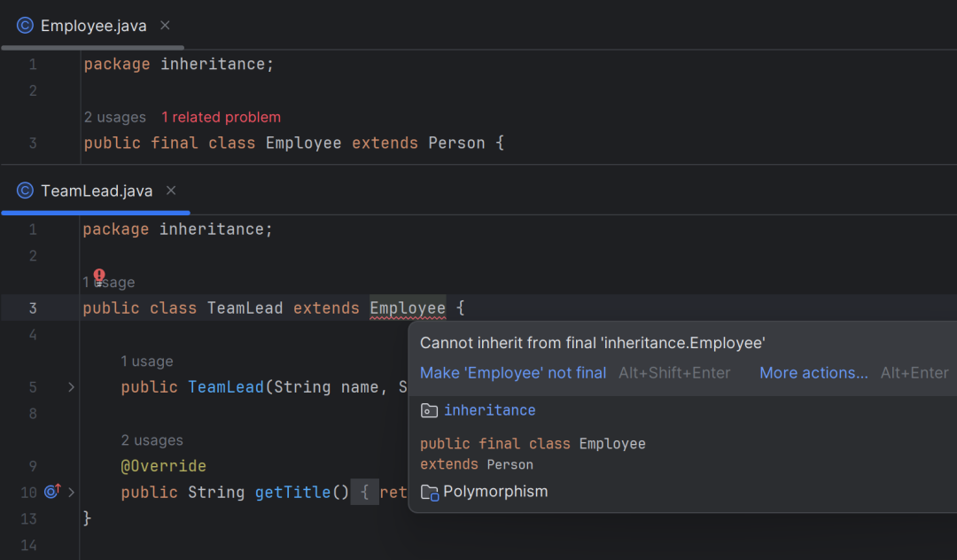This screenshot has width=957, height=560.
Task: Select the TeamLead.java tab
Action: (x=97, y=191)
